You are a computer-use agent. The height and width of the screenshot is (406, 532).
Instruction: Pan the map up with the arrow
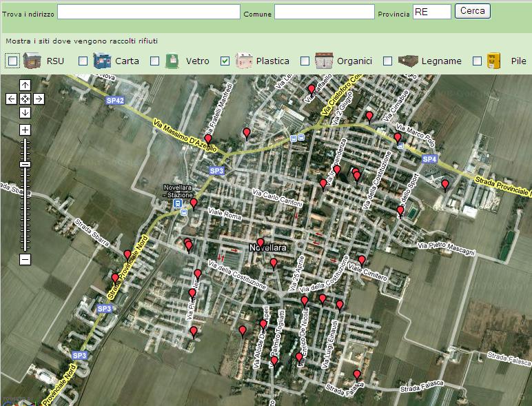(25, 85)
